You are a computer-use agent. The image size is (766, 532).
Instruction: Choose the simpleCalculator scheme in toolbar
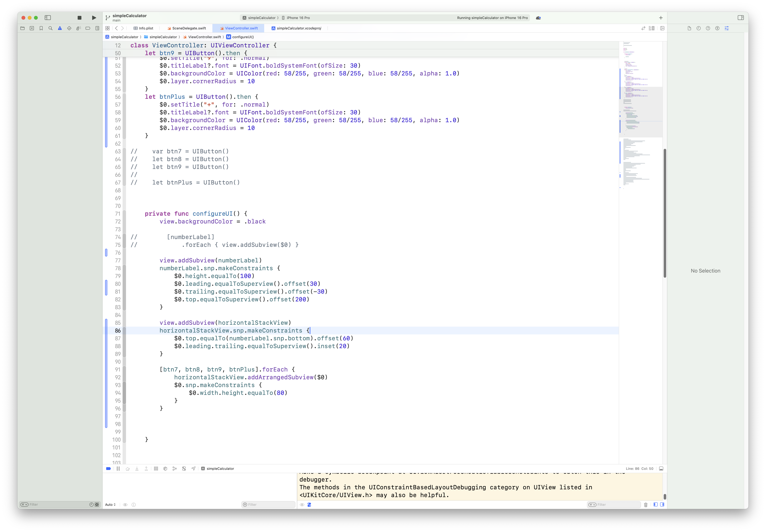coord(259,18)
